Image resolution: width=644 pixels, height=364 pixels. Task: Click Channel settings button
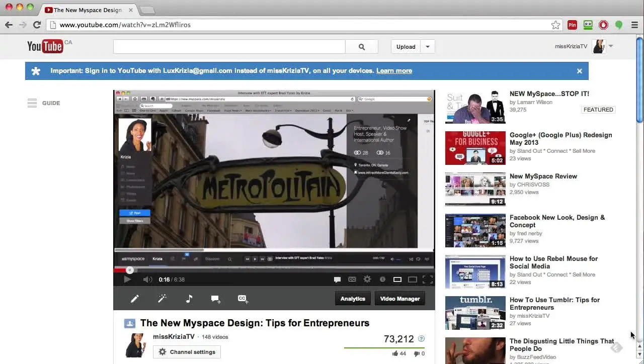click(x=187, y=352)
